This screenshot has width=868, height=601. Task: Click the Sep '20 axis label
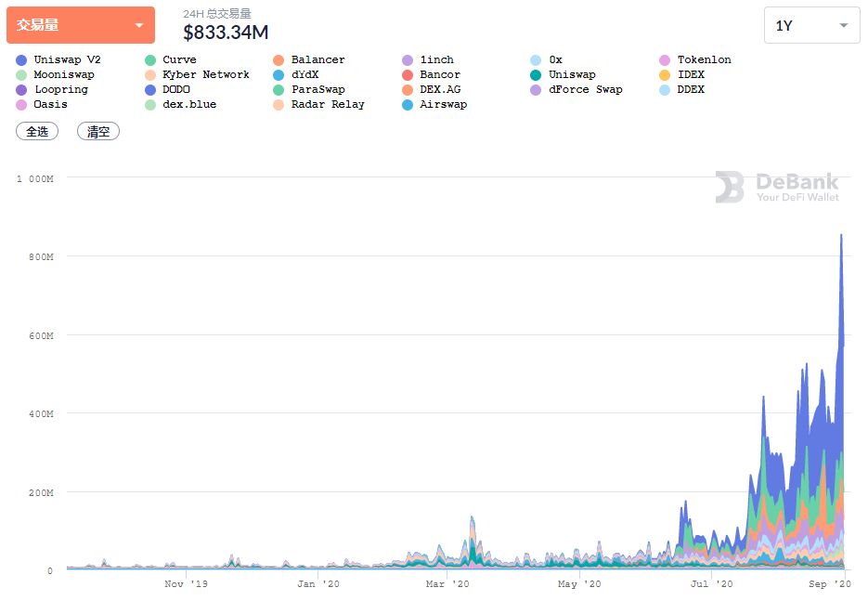830,584
